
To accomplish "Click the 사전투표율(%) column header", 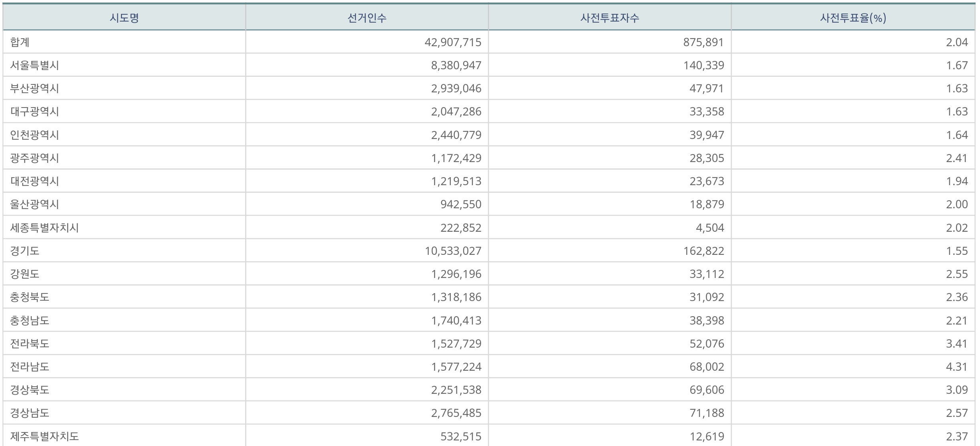I will point(853,18).
